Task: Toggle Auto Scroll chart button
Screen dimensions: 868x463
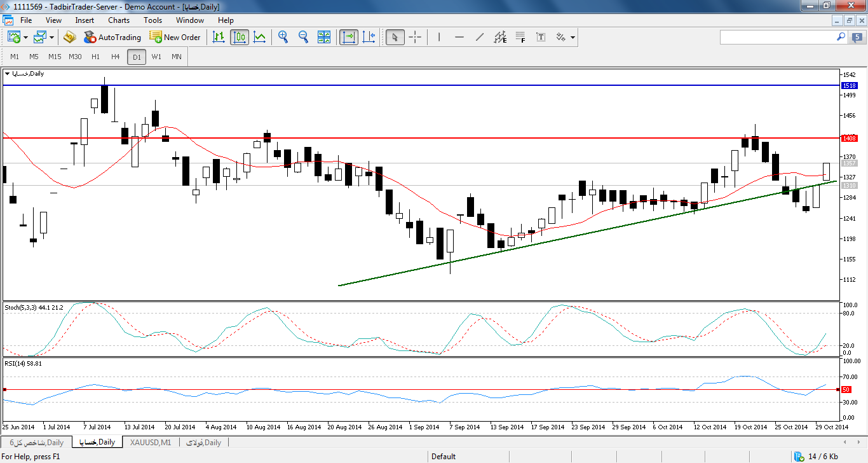Action: pyautogui.click(x=348, y=37)
